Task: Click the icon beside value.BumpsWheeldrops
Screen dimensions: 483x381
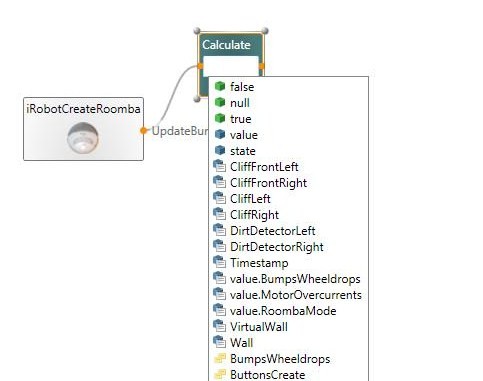Action: click(219, 278)
